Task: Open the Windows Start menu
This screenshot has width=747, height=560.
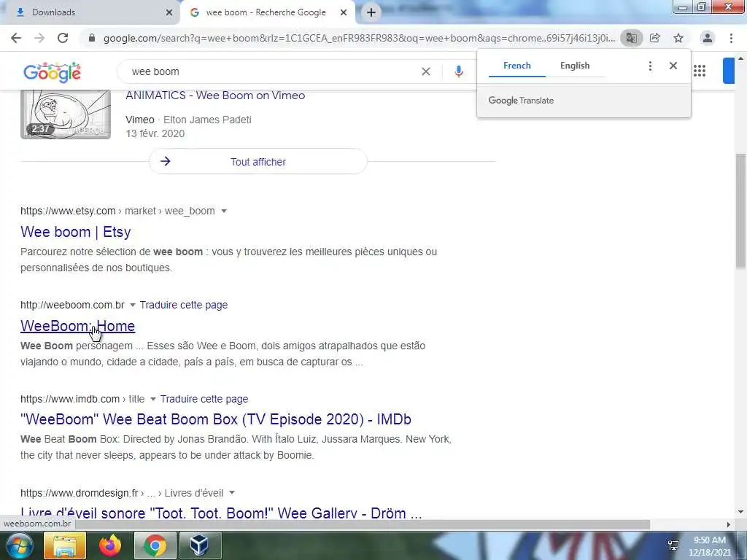Action: tap(18, 545)
